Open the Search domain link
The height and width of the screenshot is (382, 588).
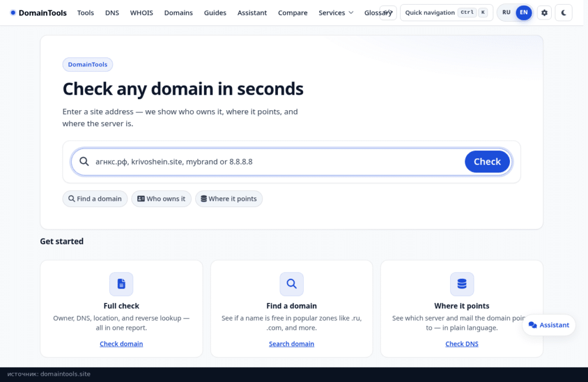(x=291, y=344)
